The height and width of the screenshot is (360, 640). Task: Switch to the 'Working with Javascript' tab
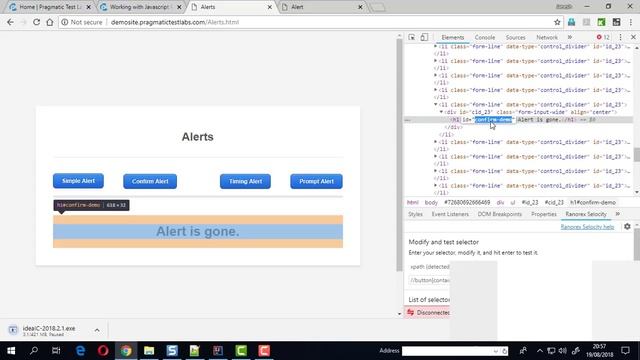pyautogui.click(x=140, y=7)
